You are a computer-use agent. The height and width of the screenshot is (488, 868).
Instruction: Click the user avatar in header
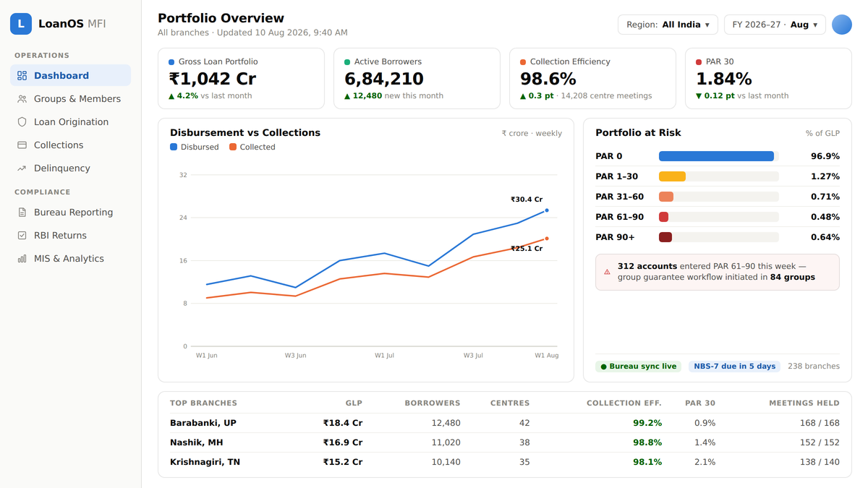[x=842, y=25]
